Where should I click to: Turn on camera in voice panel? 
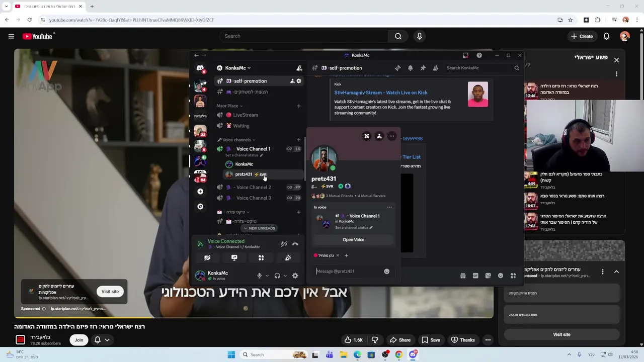point(207,257)
